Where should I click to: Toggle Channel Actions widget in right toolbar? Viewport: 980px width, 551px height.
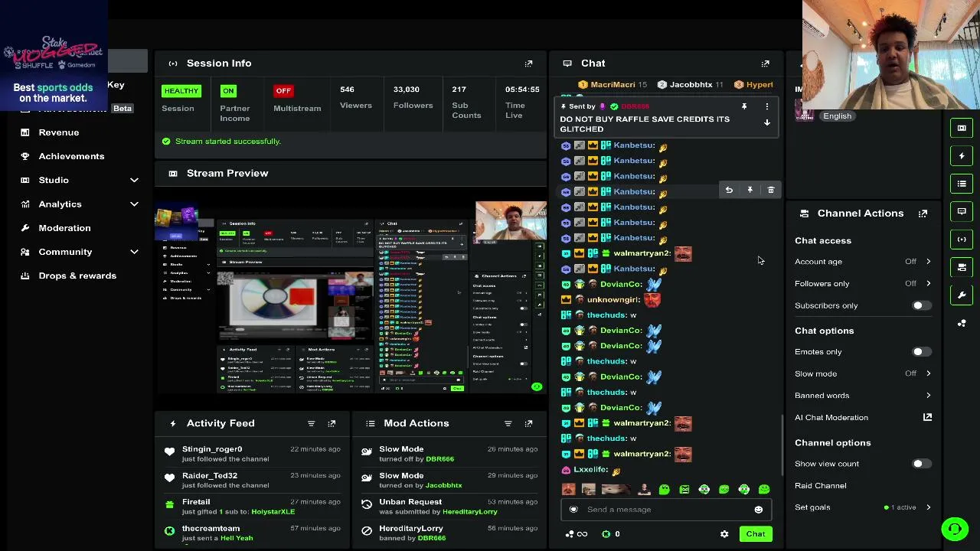click(962, 267)
